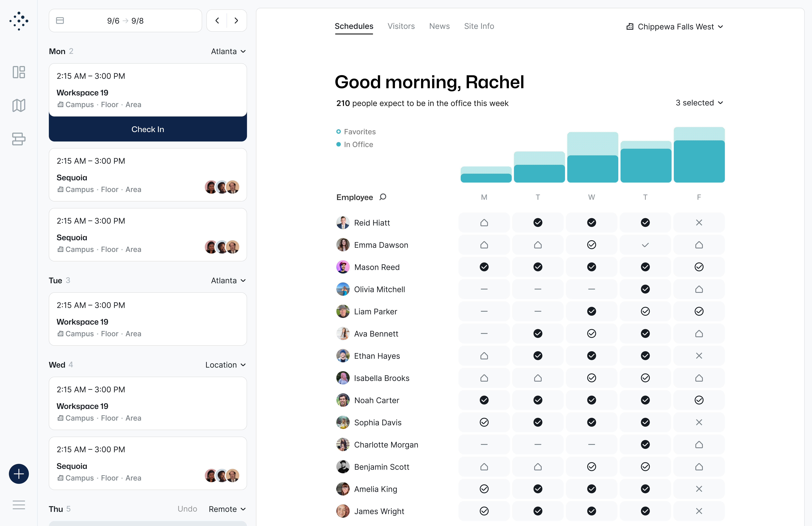Click Mason Reed's profile photo
This screenshot has height=526, width=812.
[x=343, y=267]
